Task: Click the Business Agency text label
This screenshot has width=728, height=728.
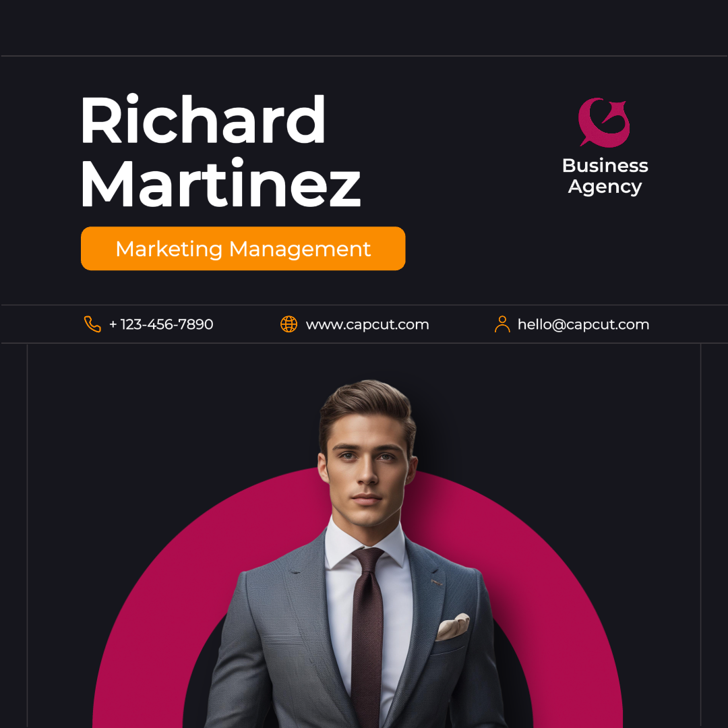Action: point(605,177)
